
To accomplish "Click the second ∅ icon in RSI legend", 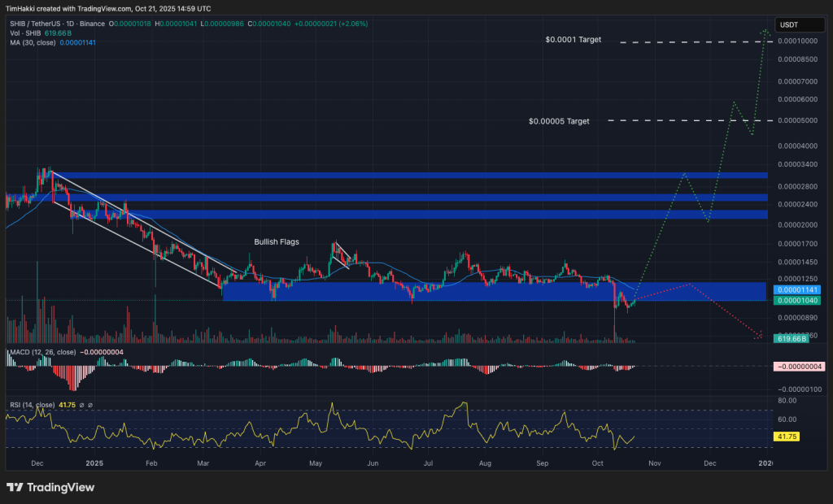I will click(x=91, y=405).
